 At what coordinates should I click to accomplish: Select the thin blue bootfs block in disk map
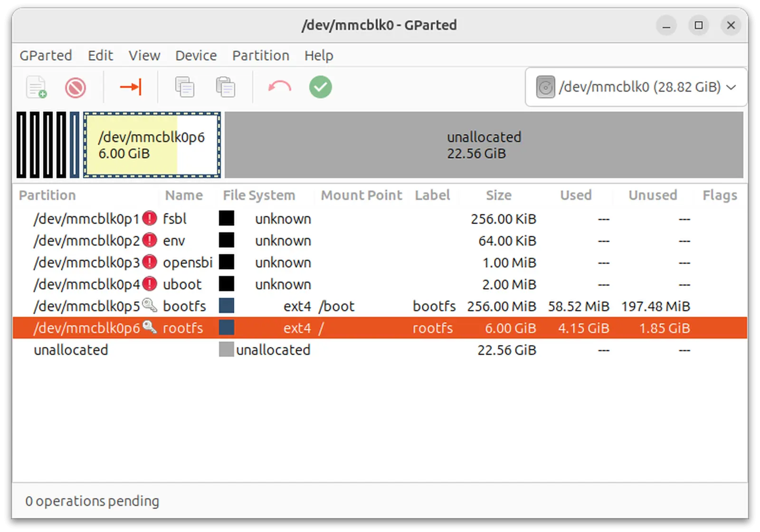tap(75, 145)
